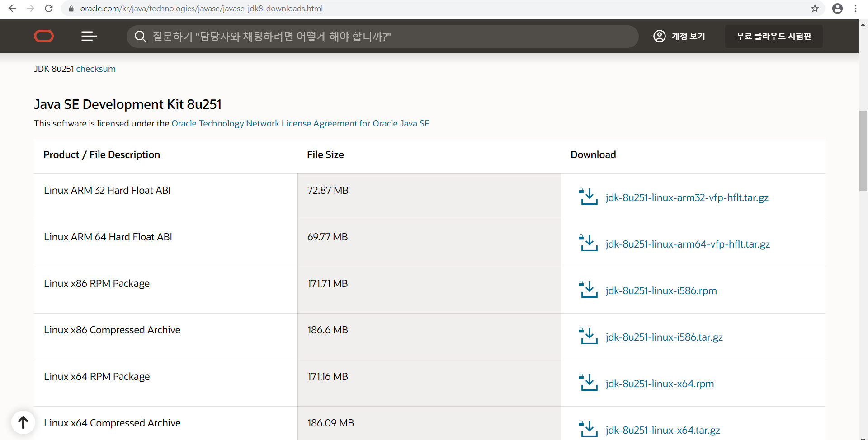
Task: Click 'Download' column header
Action: click(593, 154)
